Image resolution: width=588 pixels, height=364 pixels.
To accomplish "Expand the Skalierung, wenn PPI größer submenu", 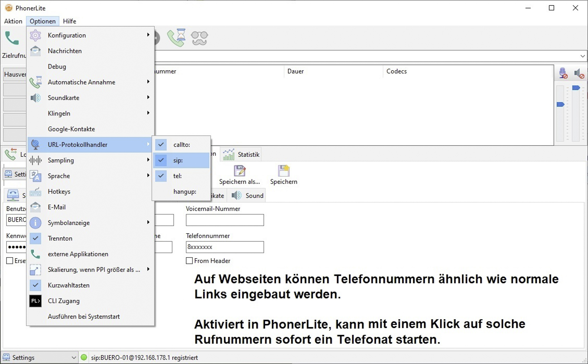I will pos(90,270).
